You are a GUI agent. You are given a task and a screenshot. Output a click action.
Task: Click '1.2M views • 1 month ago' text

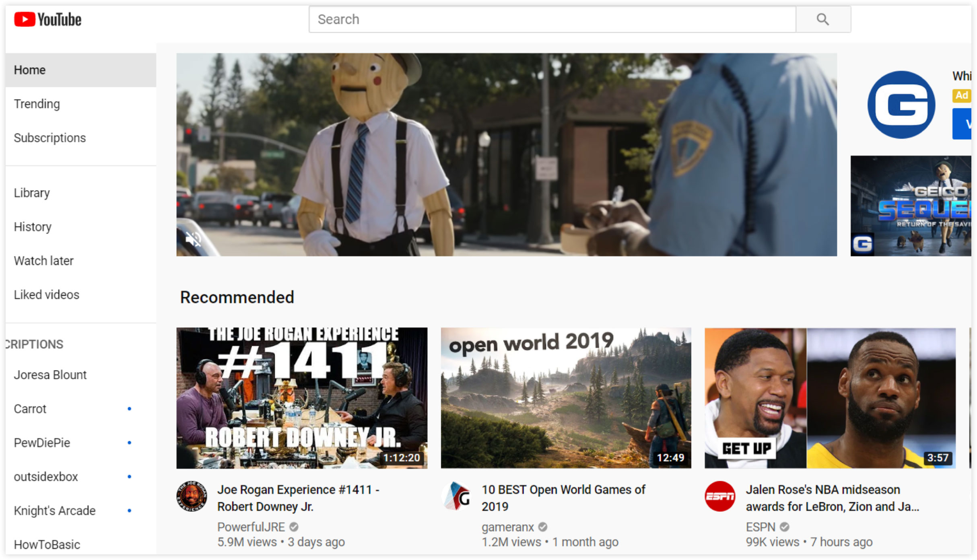tap(550, 542)
